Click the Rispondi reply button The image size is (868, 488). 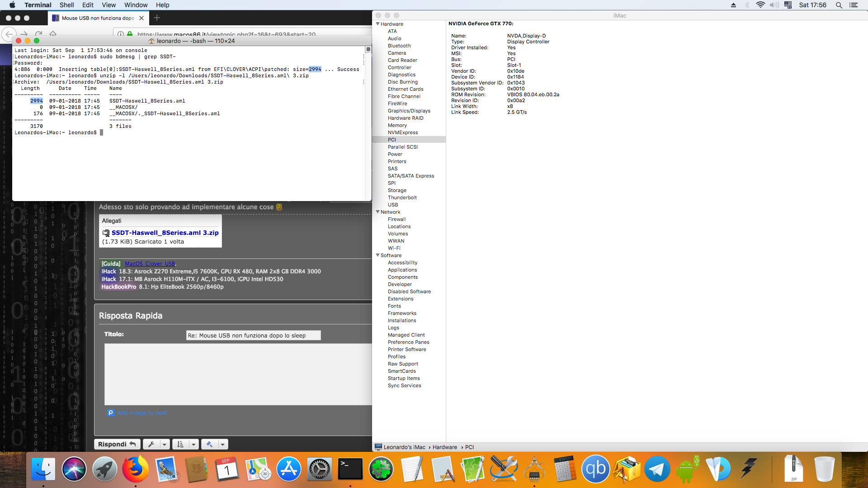pos(117,444)
